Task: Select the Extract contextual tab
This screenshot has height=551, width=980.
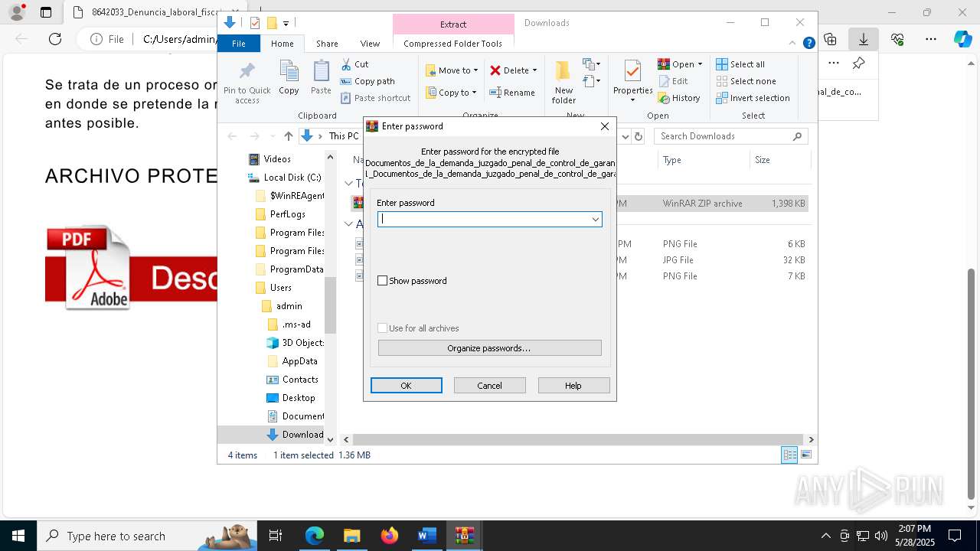Action: (453, 24)
